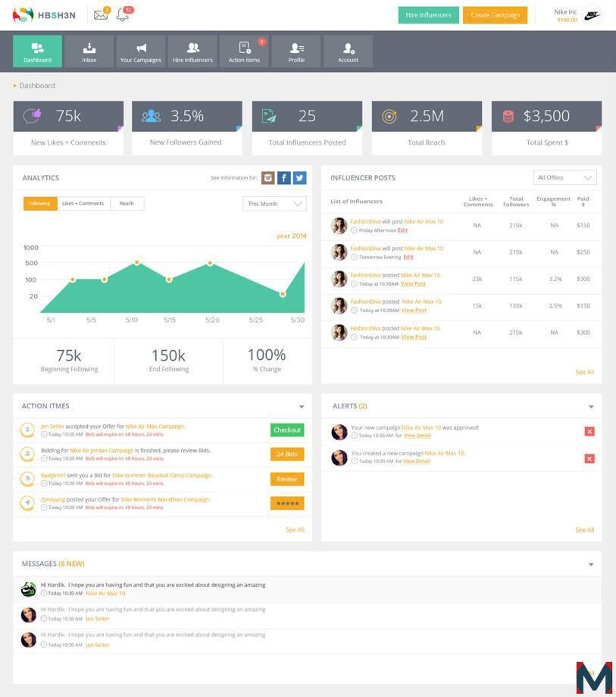Click the Checkout button

[x=287, y=430]
